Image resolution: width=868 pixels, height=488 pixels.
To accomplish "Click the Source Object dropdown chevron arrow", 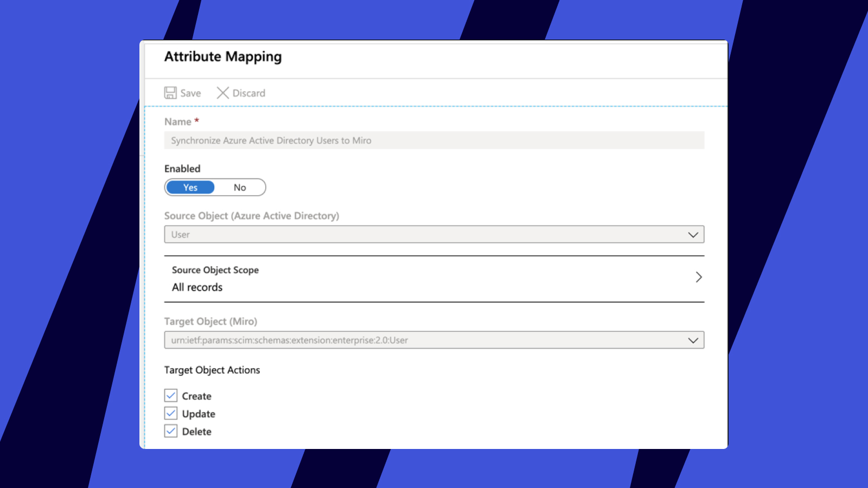I will click(693, 235).
